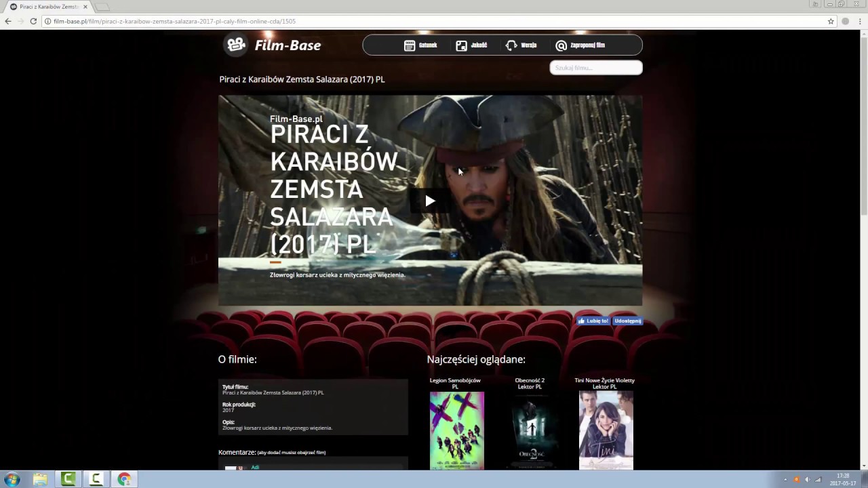The height and width of the screenshot is (488, 868).
Task: Open the Chrome menu (three dots)
Action: 859,21
